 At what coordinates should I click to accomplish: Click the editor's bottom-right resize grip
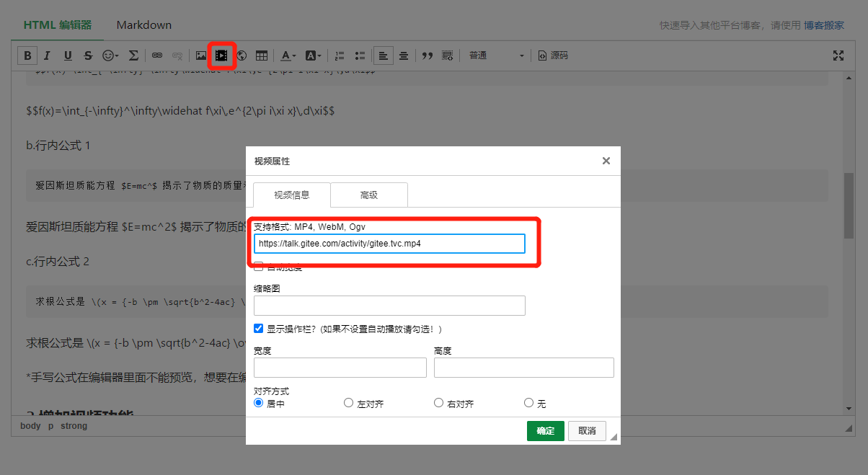[849, 428]
